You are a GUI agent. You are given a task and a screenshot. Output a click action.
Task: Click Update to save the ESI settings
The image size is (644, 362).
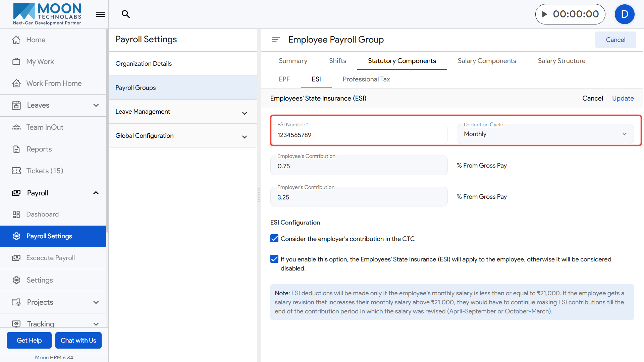click(623, 98)
